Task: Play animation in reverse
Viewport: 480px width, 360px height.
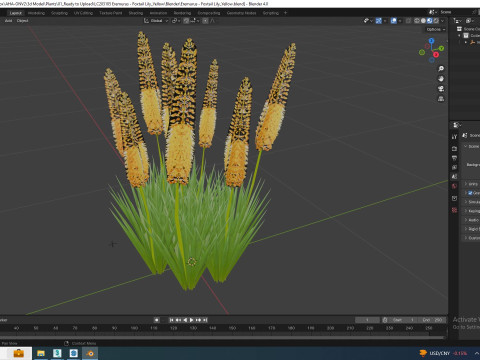Action: (185, 320)
